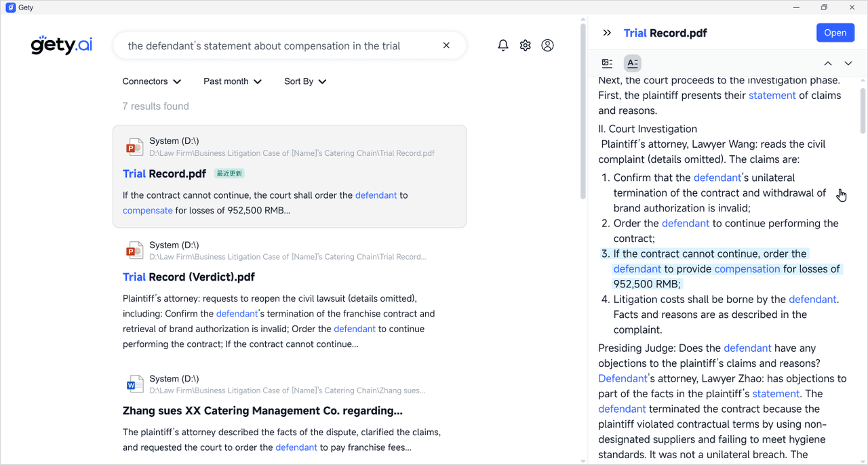Viewport: 868px width, 465px height.
Task: Open the user account profile icon
Action: (547, 45)
